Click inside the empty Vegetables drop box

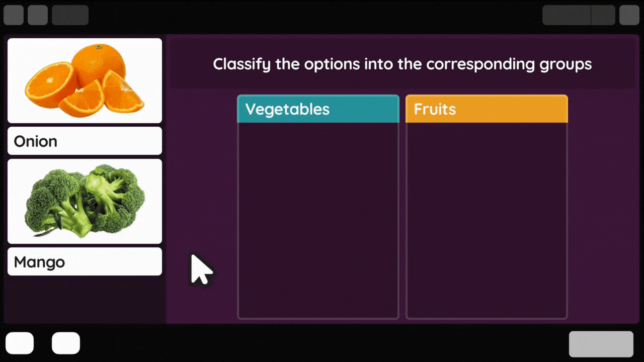318,220
